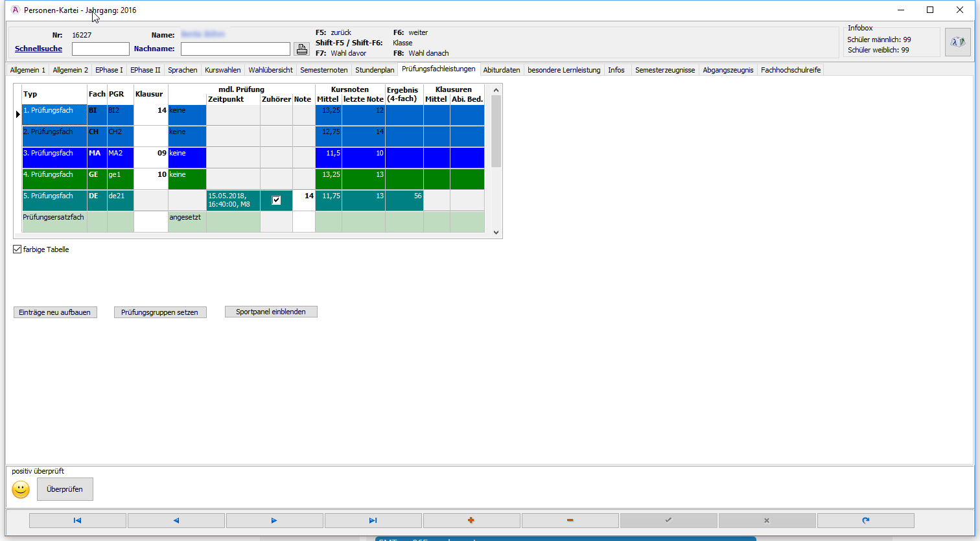980x541 pixels.
Task: Click Sportpanel einblenden button
Action: pos(271,312)
